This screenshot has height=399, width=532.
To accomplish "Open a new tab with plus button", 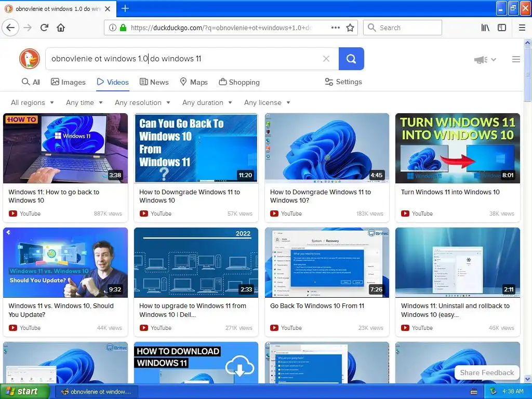I will click(x=125, y=8).
